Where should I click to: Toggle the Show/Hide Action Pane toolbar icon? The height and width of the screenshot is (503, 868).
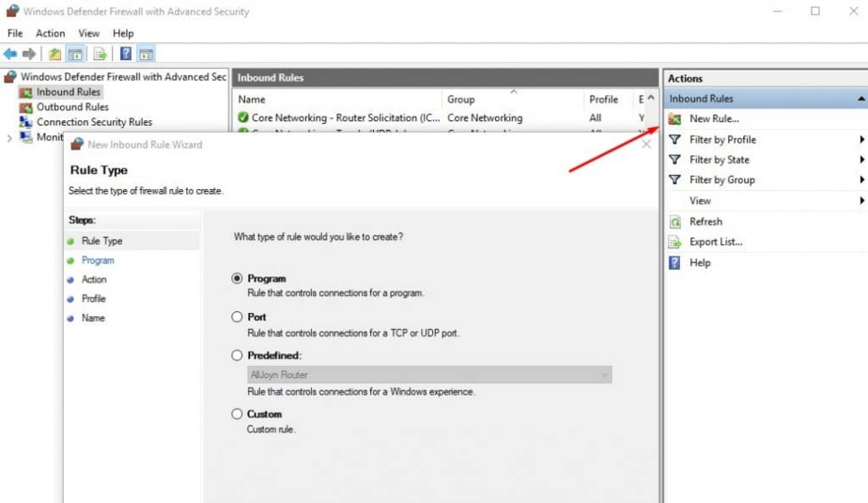(x=147, y=54)
